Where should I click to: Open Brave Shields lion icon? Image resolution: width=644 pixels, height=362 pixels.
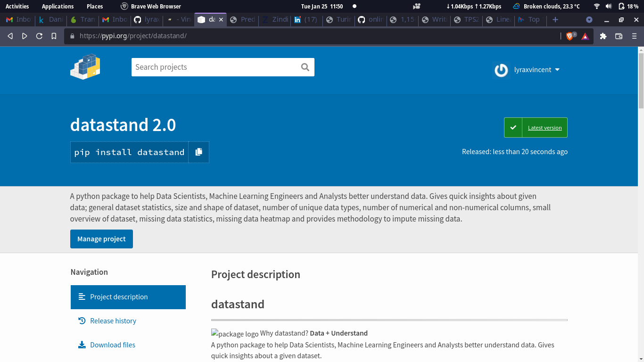pyautogui.click(x=570, y=36)
